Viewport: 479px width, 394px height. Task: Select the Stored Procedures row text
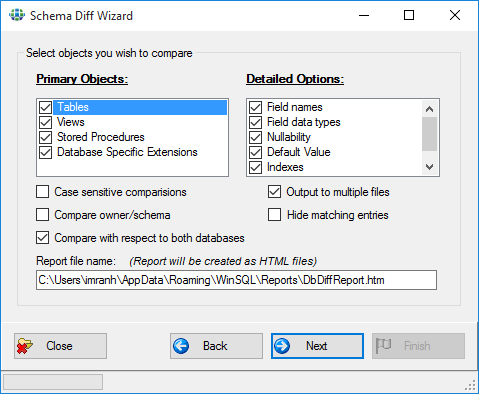coord(101,137)
